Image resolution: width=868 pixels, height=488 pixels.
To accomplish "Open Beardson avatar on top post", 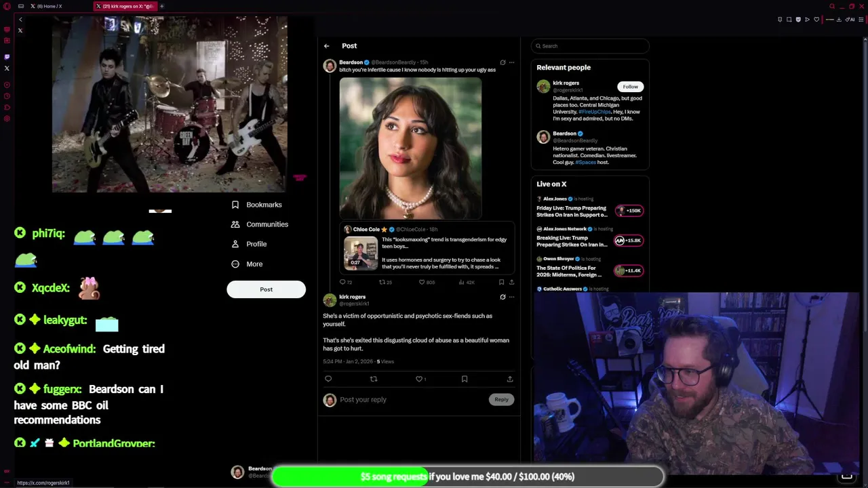I will pyautogui.click(x=330, y=66).
